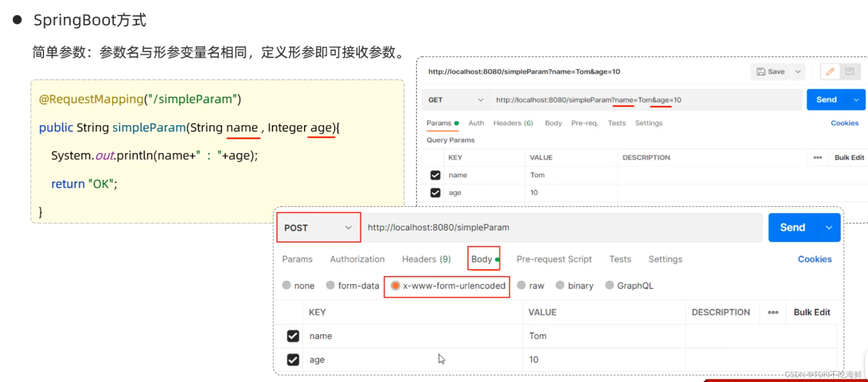
Task: Send the GET request
Action: 827,100
